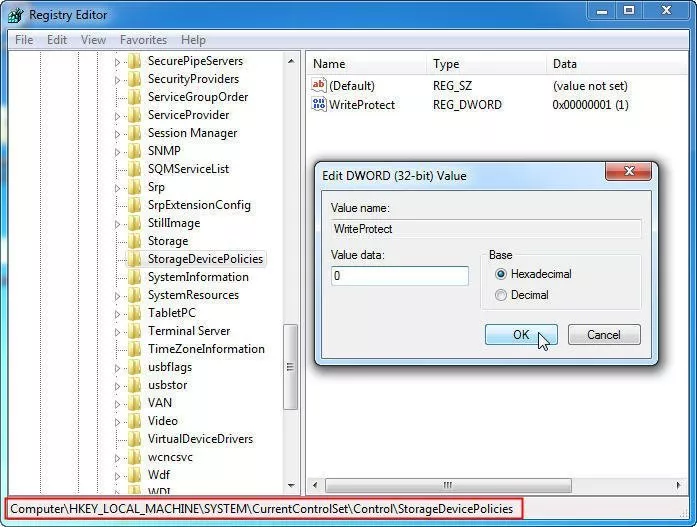Viewport: 697px width, 527px height.
Task: Click the Name column header
Action: point(366,64)
